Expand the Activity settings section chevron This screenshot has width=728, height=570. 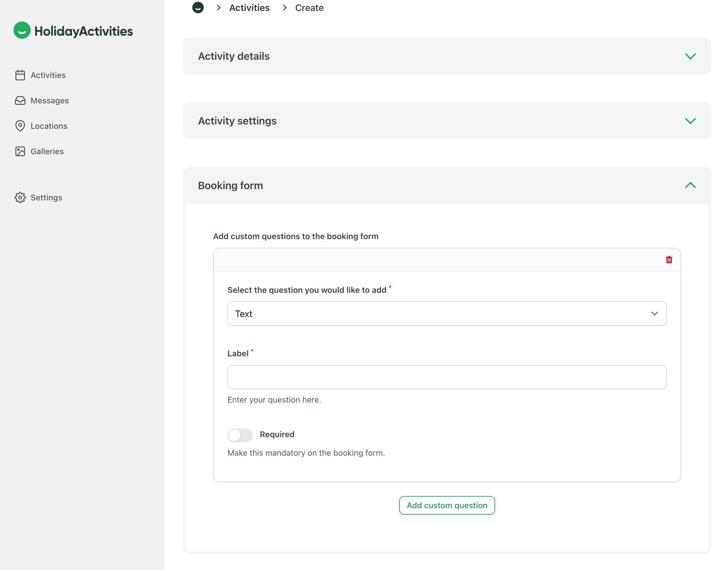click(x=690, y=121)
